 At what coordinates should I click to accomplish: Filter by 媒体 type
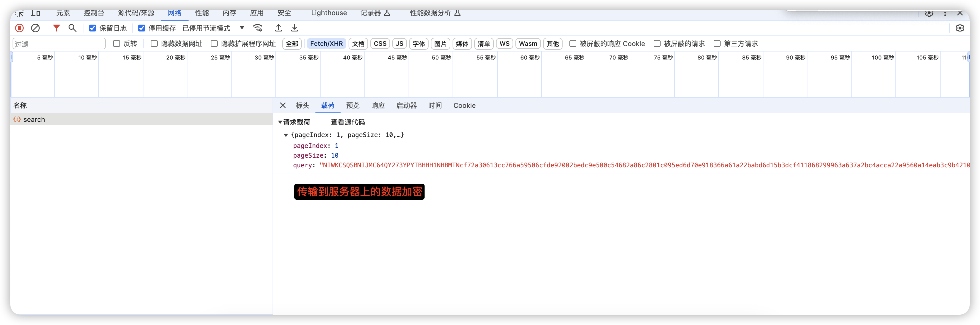[x=462, y=44]
